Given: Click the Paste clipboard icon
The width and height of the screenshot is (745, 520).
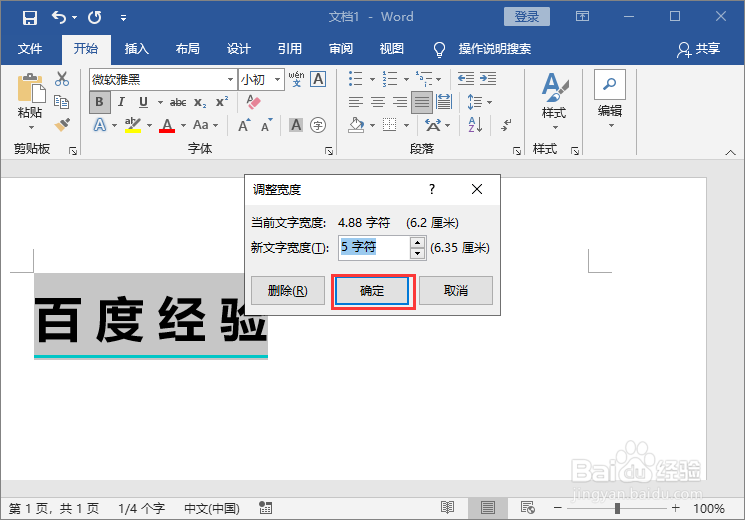Looking at the screenshot, I should coord(31,88).
